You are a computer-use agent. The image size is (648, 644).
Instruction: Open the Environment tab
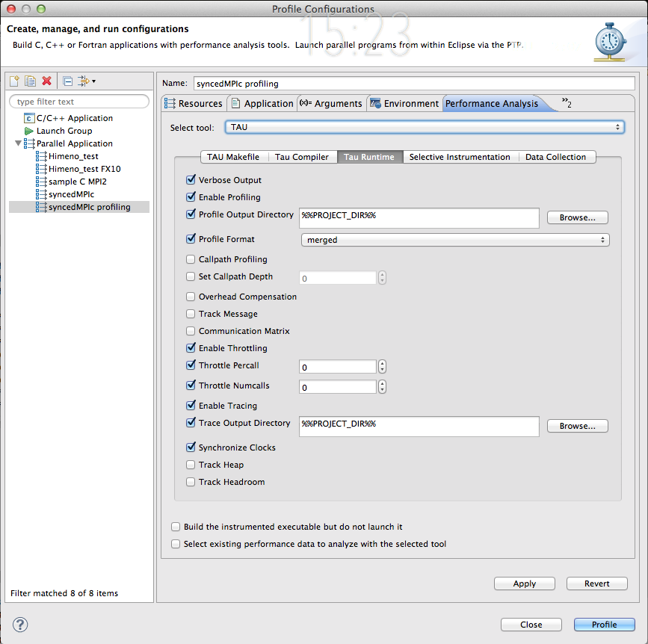(404, 104)
